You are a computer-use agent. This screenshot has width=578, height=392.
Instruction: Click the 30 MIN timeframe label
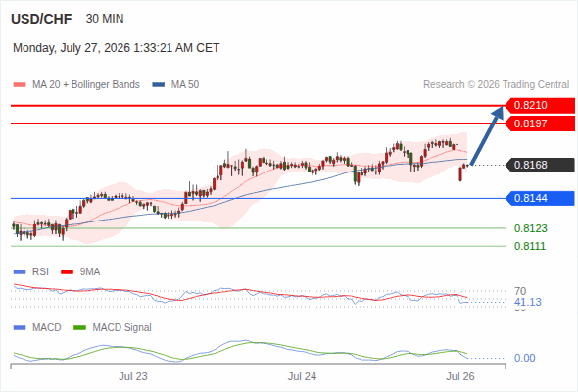point(105,19)
